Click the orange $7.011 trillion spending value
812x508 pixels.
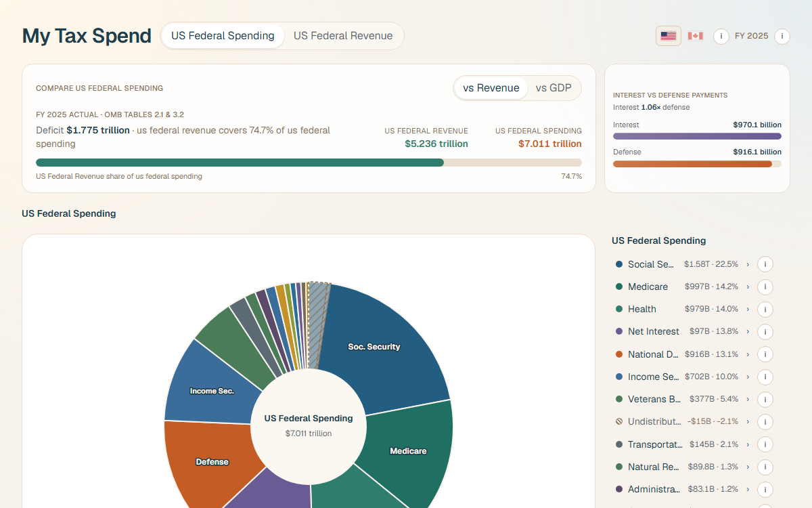(x=550, y=144)
